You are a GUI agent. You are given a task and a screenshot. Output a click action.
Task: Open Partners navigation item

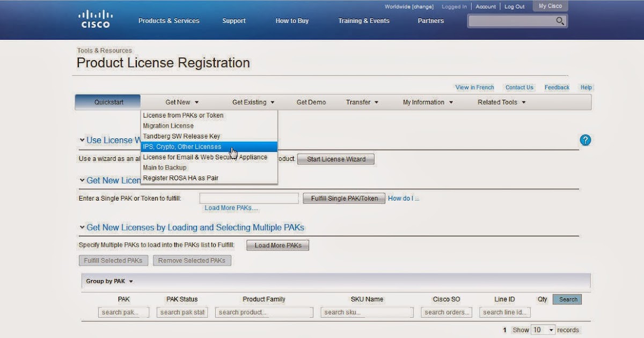[x=431, y=21]
